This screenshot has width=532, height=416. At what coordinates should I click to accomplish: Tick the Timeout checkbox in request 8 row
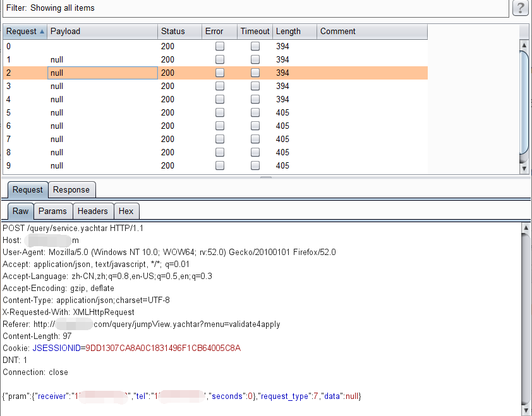coord(255,152)
